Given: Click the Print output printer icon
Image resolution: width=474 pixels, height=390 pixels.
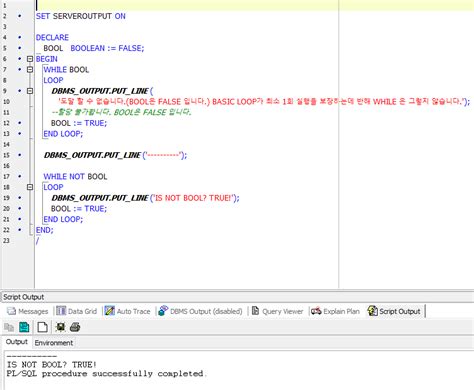Looking at the screenshot, I should [x=75, y=327].
